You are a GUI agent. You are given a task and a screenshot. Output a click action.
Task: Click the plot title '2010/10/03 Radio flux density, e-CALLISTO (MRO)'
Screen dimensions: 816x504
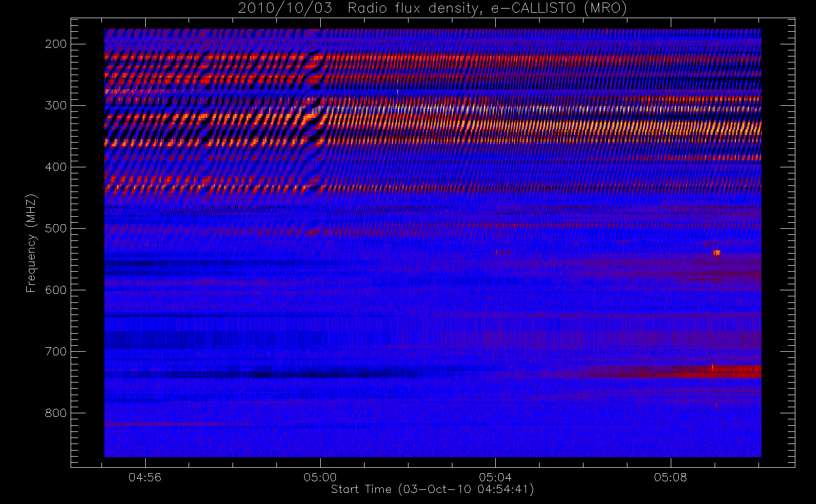click(432, 8)
